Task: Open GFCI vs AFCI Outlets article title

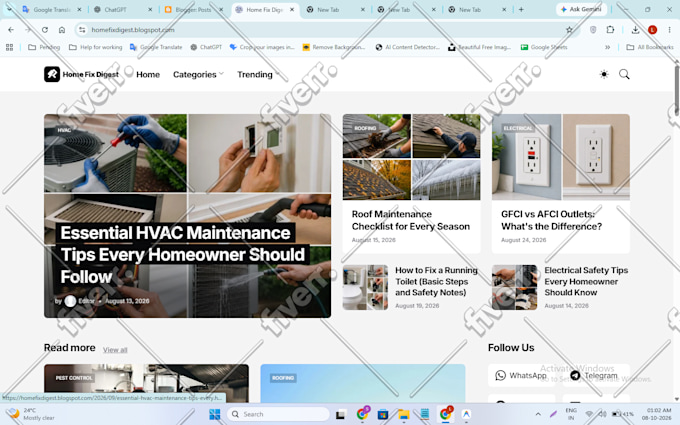Action: point(551,220)
